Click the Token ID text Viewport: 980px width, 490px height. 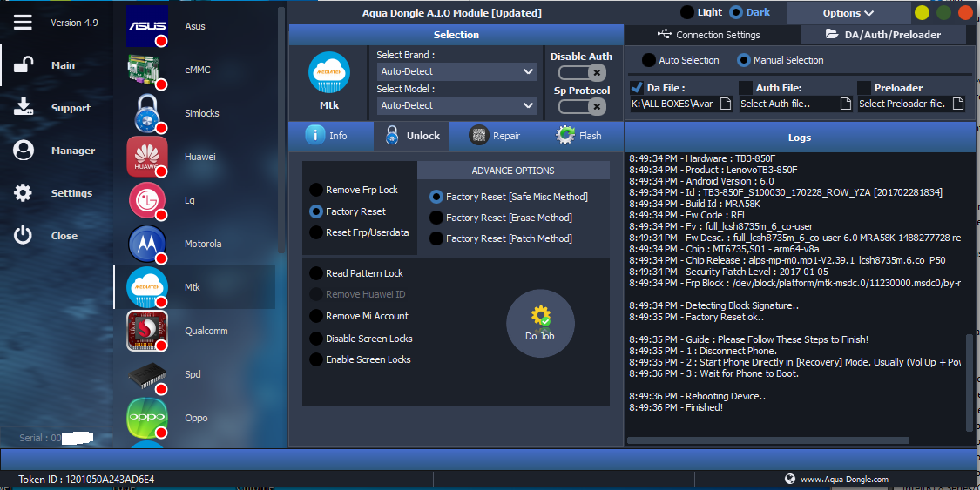coord(86,480)
